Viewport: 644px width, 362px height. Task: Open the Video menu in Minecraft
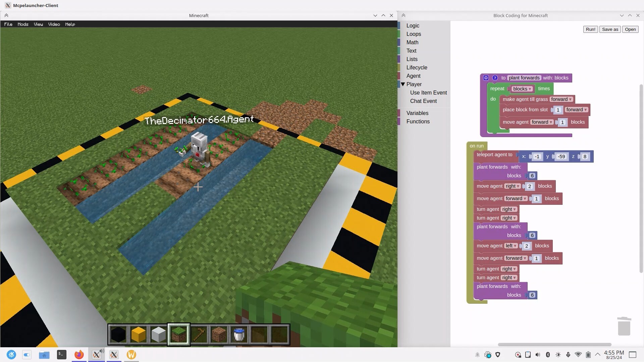(54, 24)
